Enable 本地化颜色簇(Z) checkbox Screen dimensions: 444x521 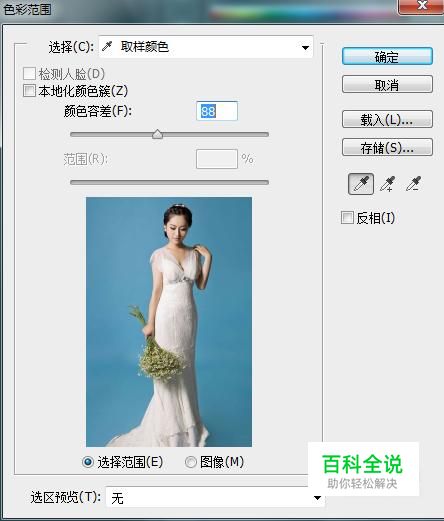tap(29, 91)
